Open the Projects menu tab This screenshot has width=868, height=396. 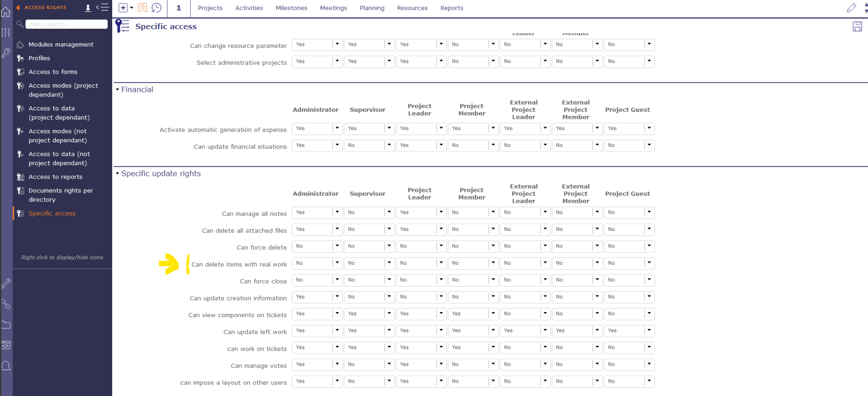coord(210,8)
